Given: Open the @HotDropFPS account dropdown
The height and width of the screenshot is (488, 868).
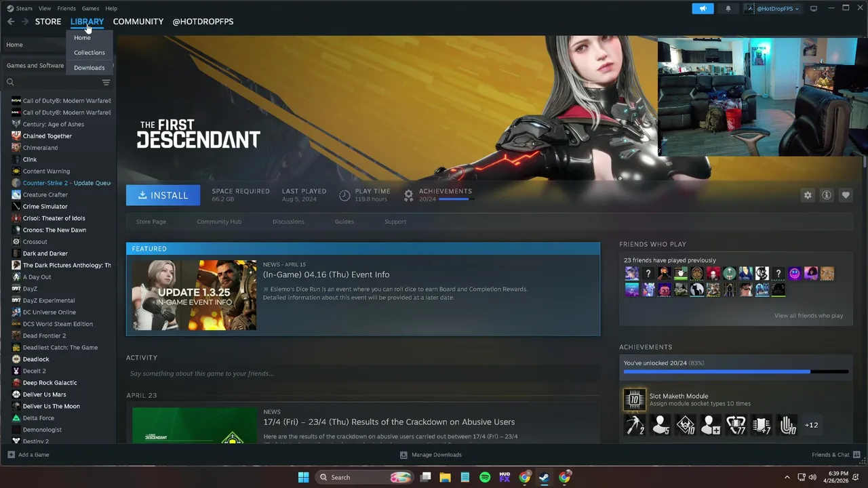Looking at the screenshot, I should tap(772, 8).
